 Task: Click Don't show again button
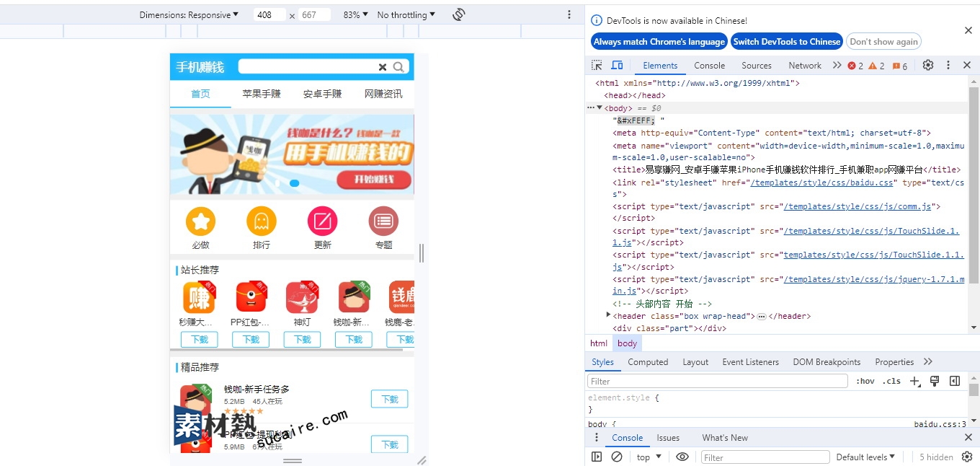(x=884, y=42)
